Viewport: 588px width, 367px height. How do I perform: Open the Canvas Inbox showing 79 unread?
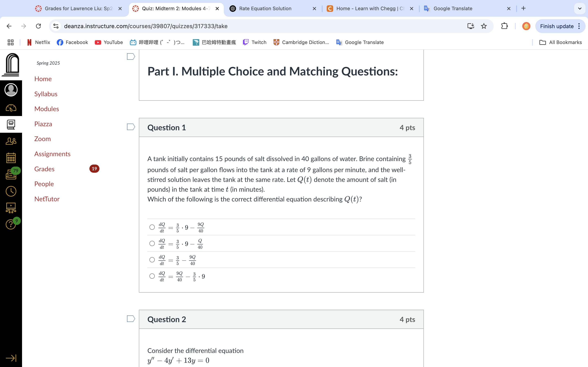coord(11,175)
